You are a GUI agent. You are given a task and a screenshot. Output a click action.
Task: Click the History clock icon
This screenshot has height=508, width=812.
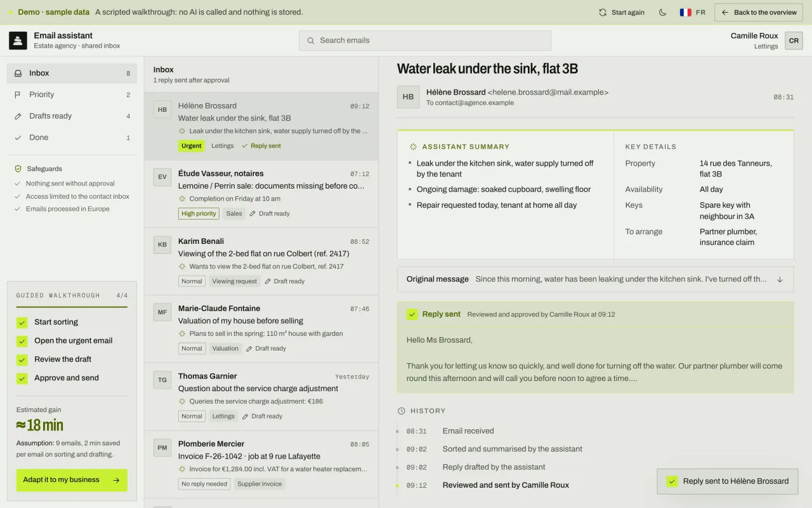coord(401,411)
